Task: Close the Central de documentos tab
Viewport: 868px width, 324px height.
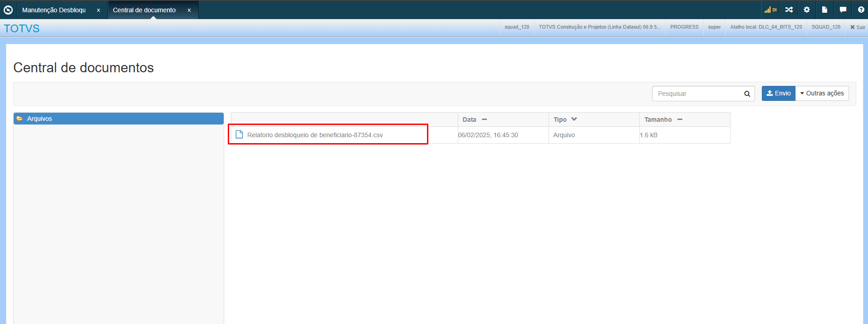Action: [x=189, y=10]
